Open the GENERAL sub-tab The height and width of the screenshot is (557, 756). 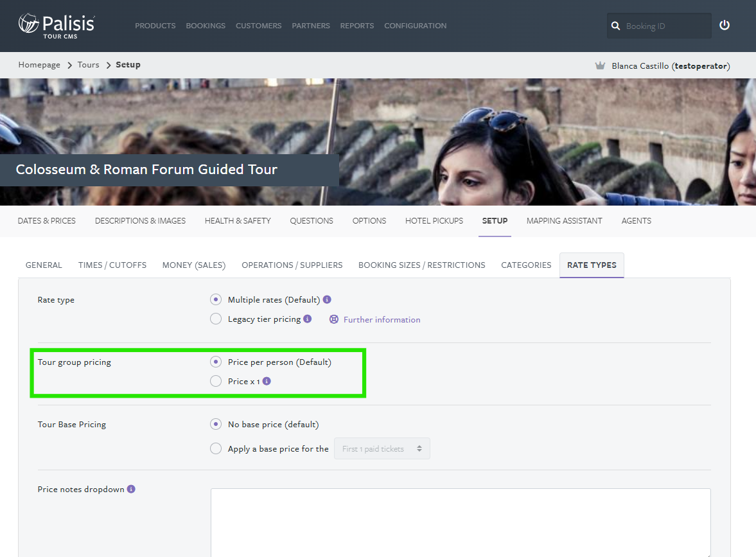(x=44, y=265)
